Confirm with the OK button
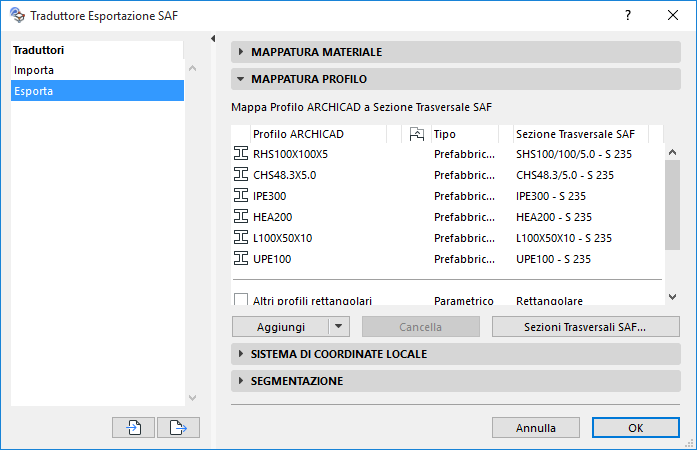The width and height of the screenshot is (697, 450). (636, 428)
